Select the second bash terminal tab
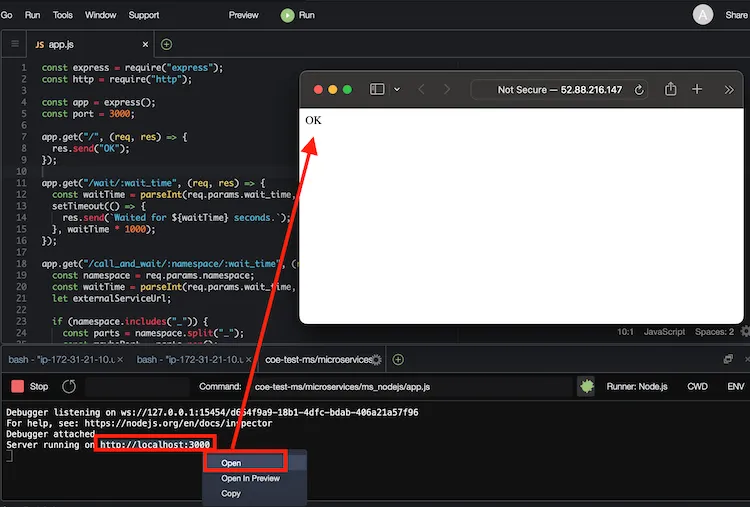This screenshot has width=750, height=507. pyautogui.click(x=190, y=360)
